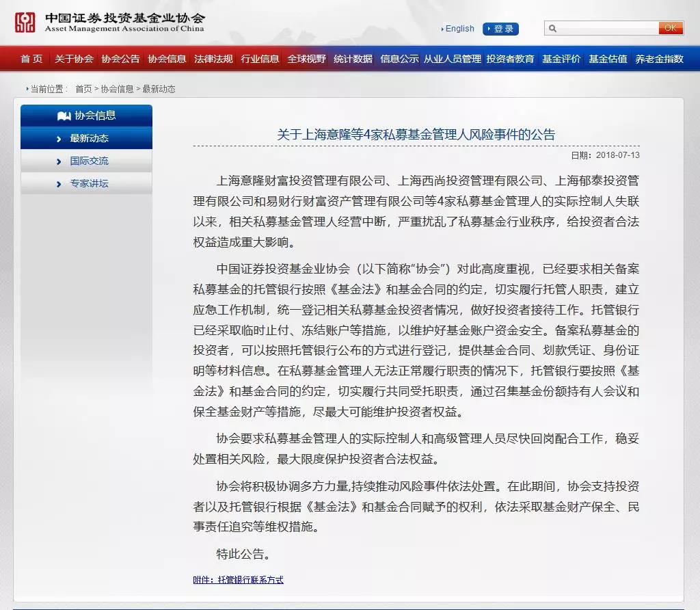Open the 投资者教育 menu item
The width and height of the screenshot is (700, 610).
pyautogui.click(x=510, y=59)
